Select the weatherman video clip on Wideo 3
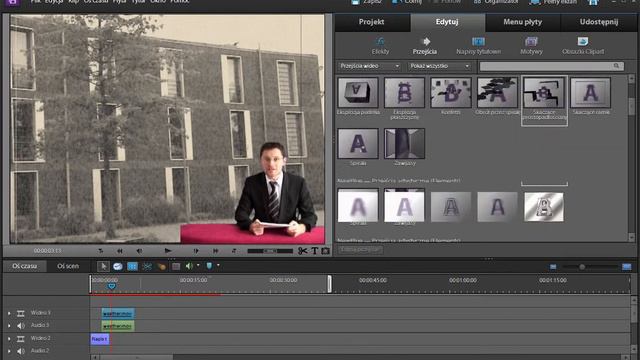Viewport: 640px width, 360px height. (x=118, y=313)
